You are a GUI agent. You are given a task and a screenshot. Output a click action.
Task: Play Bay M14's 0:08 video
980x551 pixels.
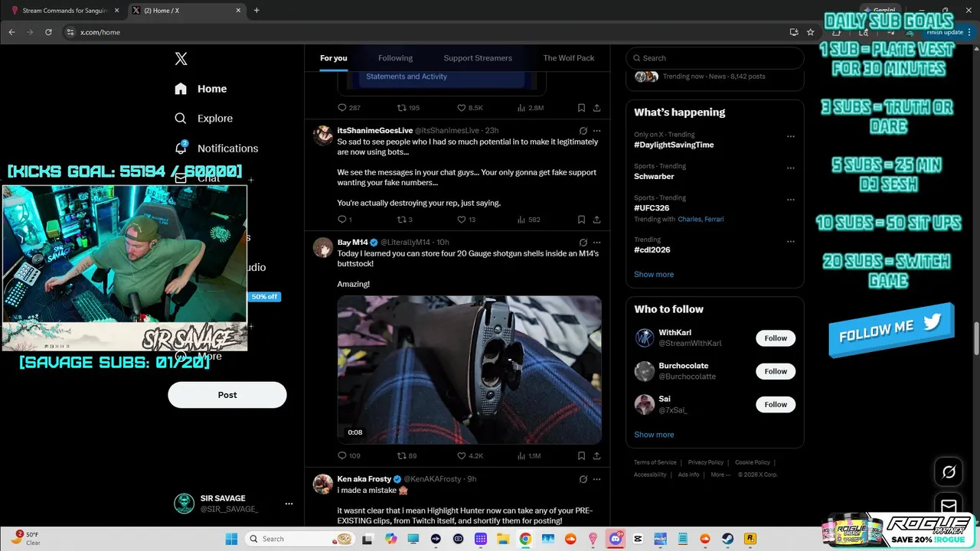pyautogui.click(x=469, y=370)
